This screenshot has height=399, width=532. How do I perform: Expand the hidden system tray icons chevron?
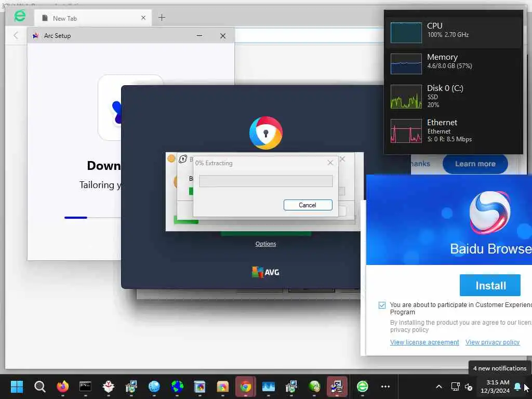click(438, 387)
